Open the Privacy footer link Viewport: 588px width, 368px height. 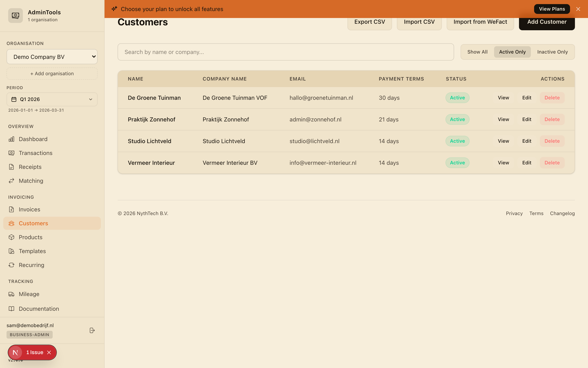pyautogui.click(x=514, y=213)
